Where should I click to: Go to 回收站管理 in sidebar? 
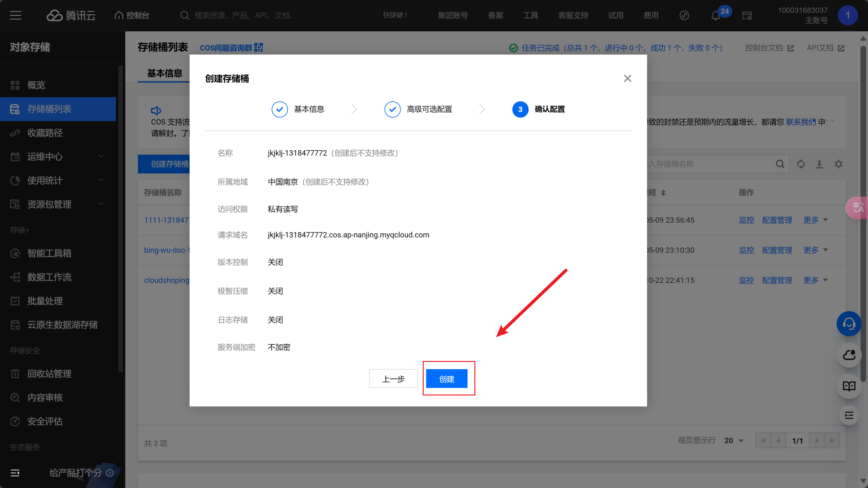(x=49, y=374)
